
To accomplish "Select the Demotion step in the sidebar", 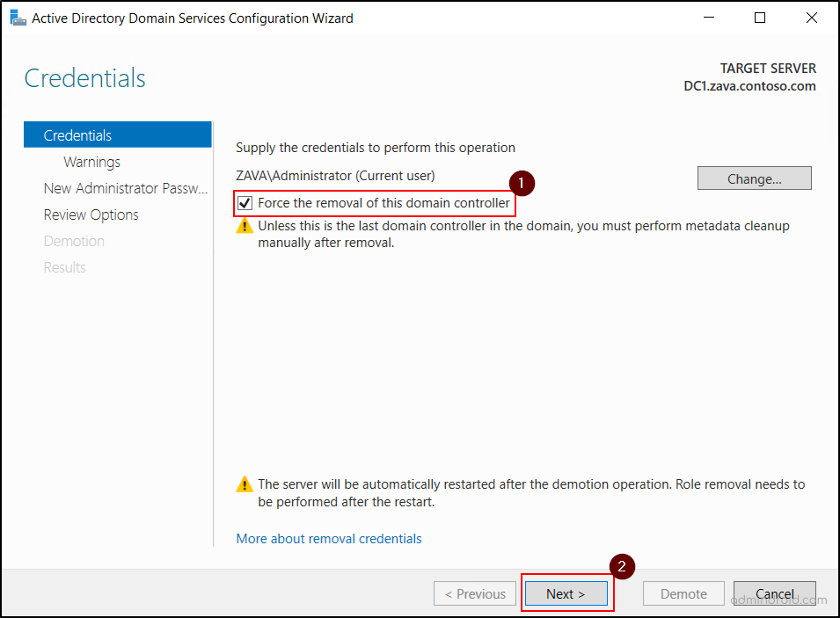I will 74,241.
